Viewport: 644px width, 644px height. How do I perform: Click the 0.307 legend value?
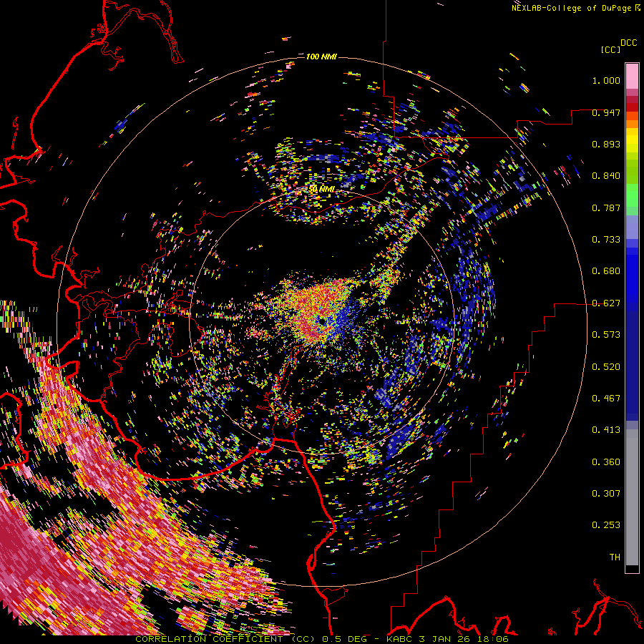coord(606,494)
